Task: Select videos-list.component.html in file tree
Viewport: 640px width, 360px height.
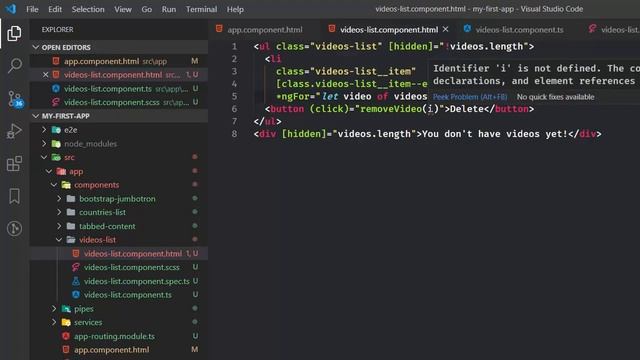Action: click(119, 253)
